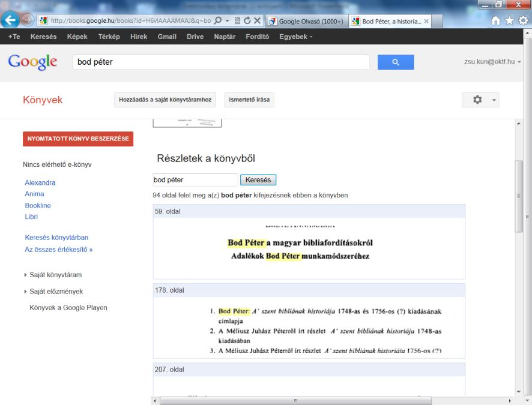Viewport: 532px width, 405px height.
Task: Select the Bod Péter, a historia tab
Action: point(390,22)
